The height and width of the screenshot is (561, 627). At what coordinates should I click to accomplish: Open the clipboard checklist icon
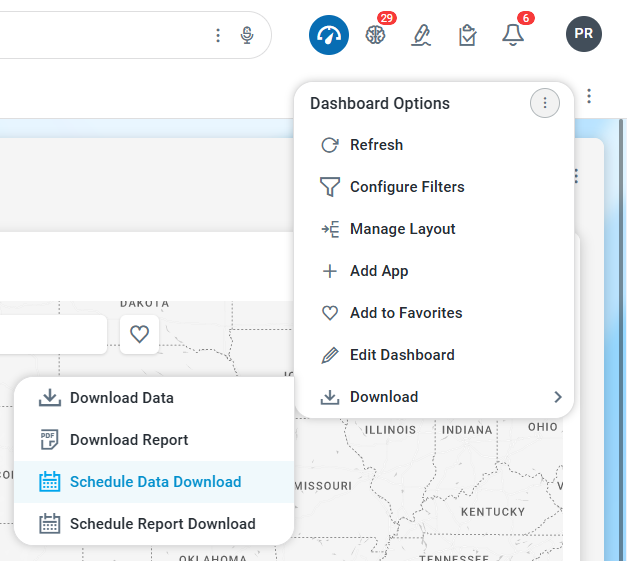[x=467, y=35]
